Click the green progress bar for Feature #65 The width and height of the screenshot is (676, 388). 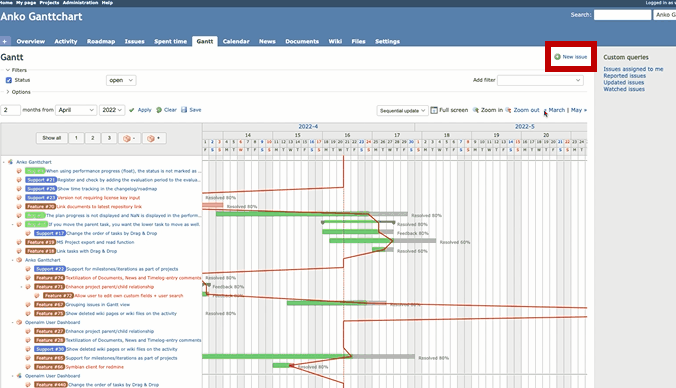[x=277, y=357]
